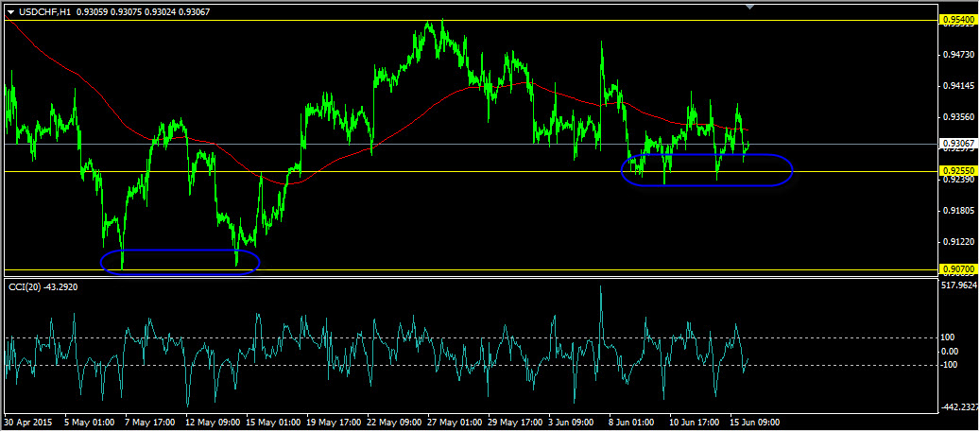
Task: Open the chart menu triangle beside USDCHF,H1
Action: (x=10, y=10)
